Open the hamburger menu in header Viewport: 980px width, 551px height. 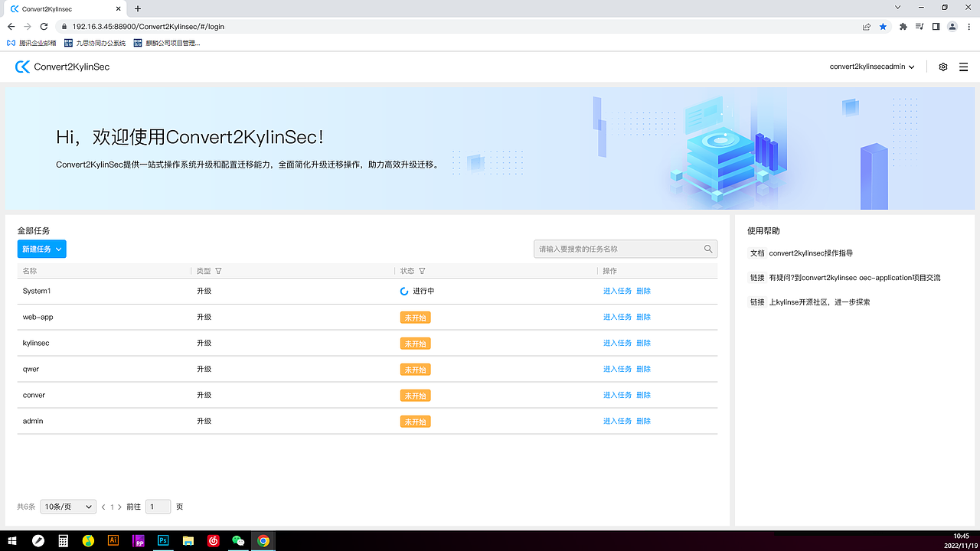pos(963,67)
